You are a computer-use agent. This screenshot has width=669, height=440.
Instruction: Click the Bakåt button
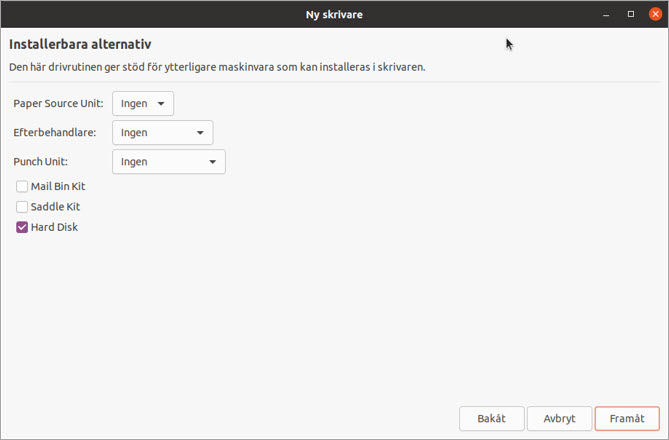(x=491, y=419)
